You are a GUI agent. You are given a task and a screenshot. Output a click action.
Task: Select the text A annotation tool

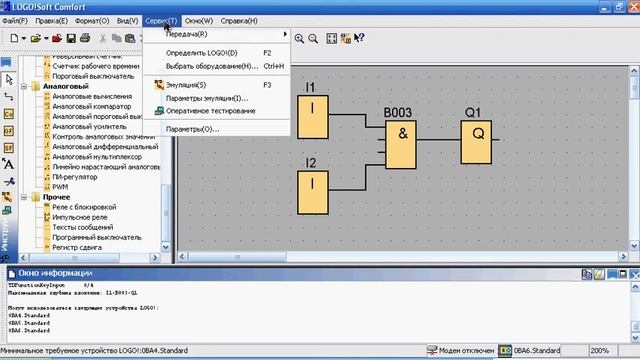click(x=8, y=164)
